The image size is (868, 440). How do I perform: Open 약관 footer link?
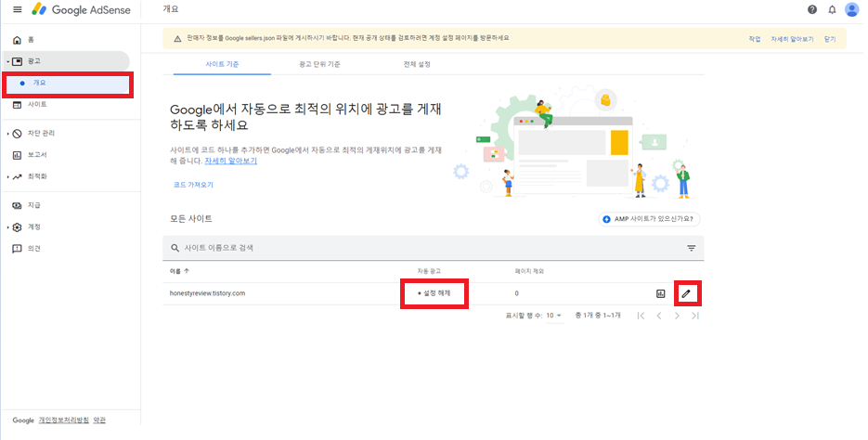[x=99, y=421]
